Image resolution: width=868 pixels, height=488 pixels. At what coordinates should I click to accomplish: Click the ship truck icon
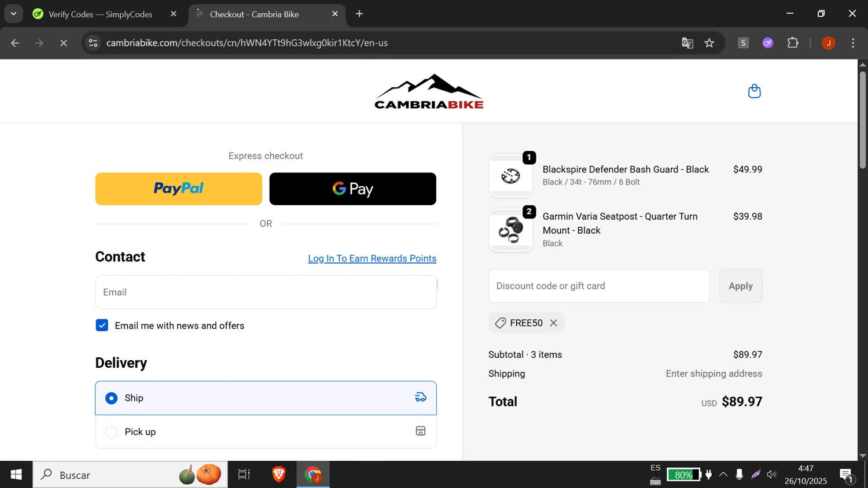pos(421,397)
